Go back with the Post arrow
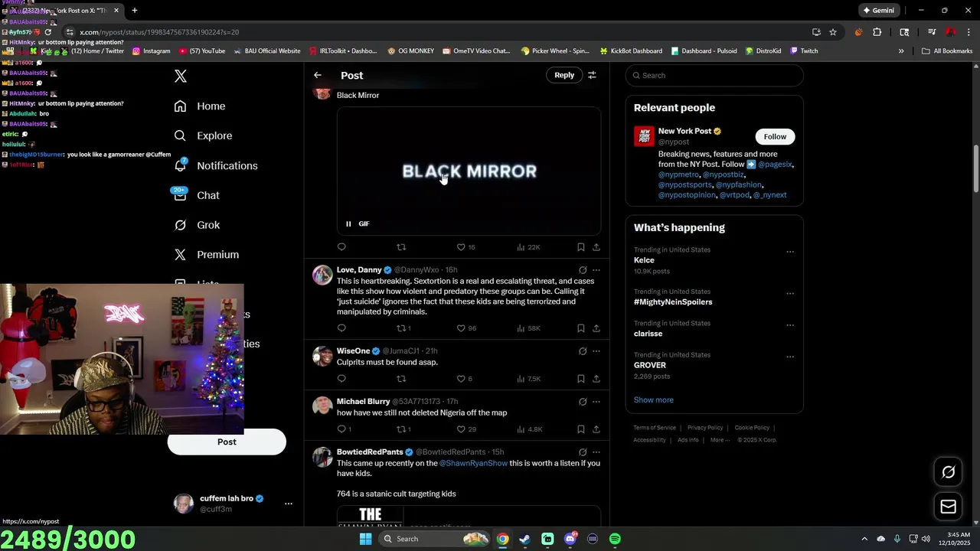Screen dimensions: 980x551 [x=318, y=75]
